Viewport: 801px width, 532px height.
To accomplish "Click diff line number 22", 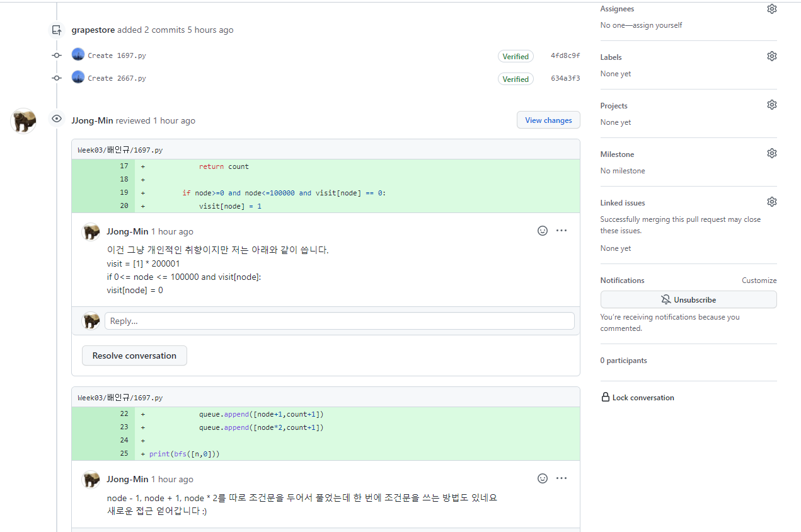I will pyautogui.click(x=124, y=414).
